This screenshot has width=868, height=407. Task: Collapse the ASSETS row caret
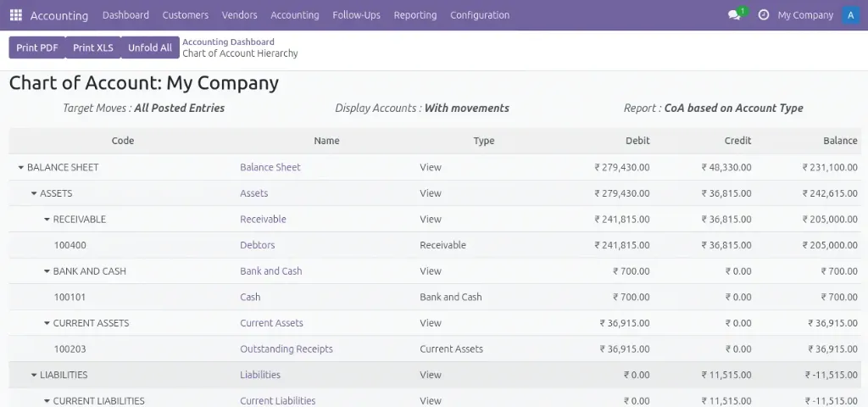point(34,193)
